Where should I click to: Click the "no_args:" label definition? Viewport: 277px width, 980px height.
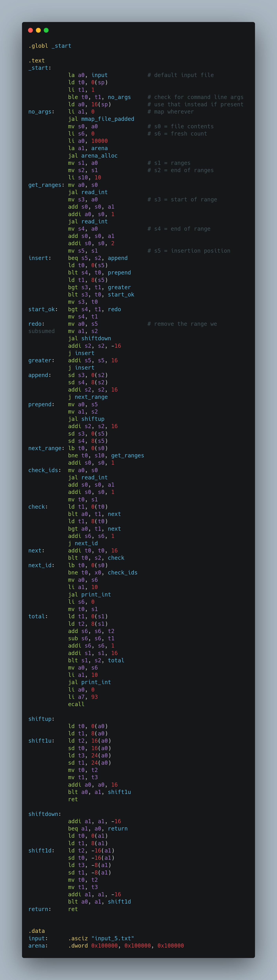click(x=41, y=112)
